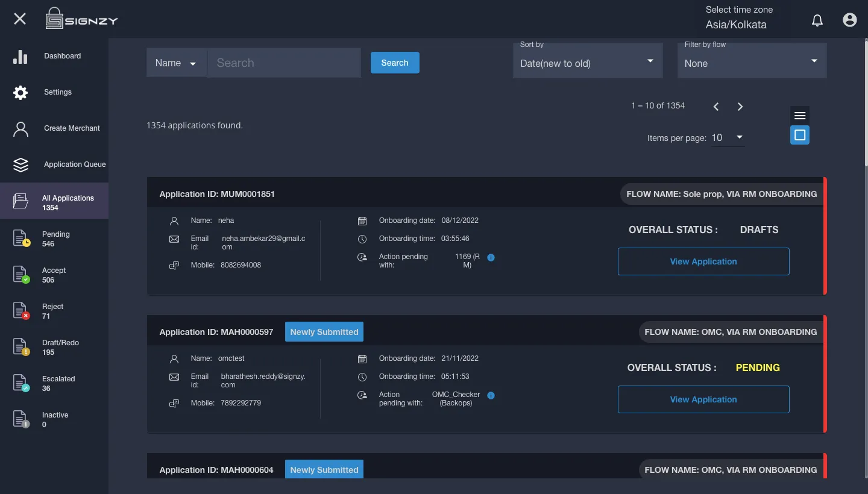Open Application Queue layers icon
868x494 pixels.
click(x=20, y=165)
